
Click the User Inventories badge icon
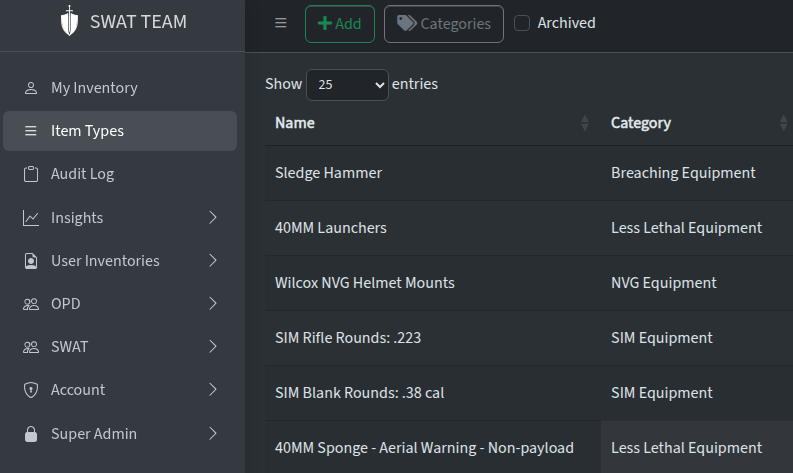point(31,261)
